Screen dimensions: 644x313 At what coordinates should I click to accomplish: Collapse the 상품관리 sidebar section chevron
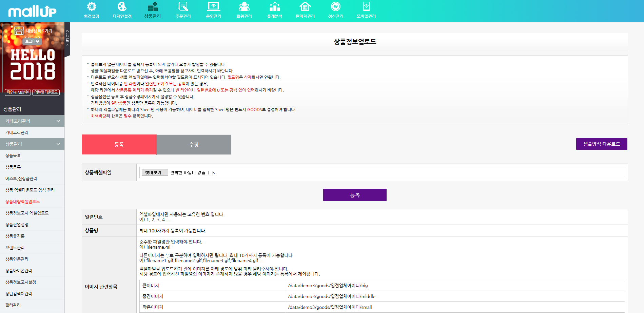pyautogui.click(x=58, y=144)
